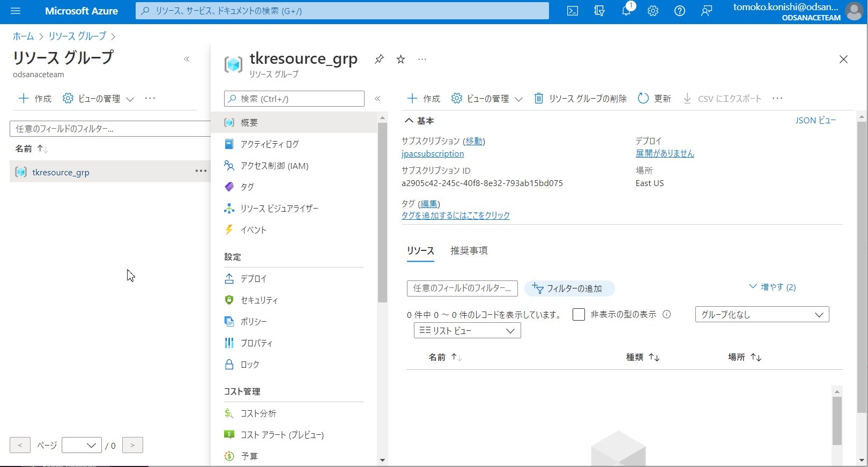
Task: Open the help question mark icon
Action: click(680, 11)
